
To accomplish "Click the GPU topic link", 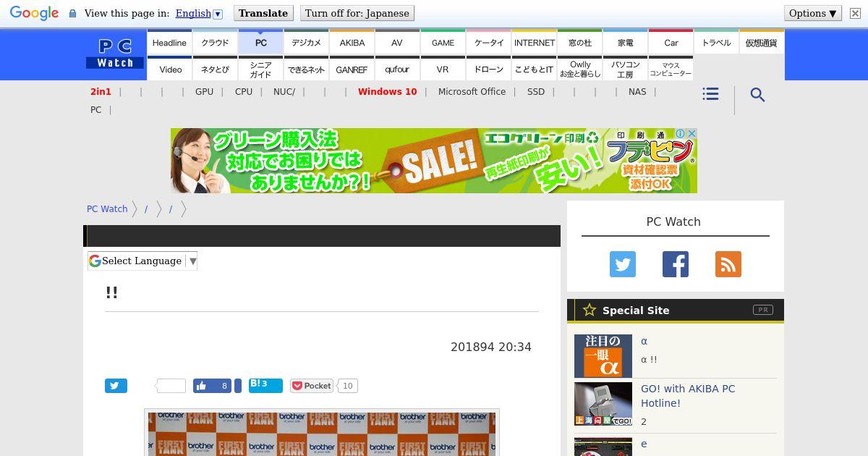I will point(204,92).
